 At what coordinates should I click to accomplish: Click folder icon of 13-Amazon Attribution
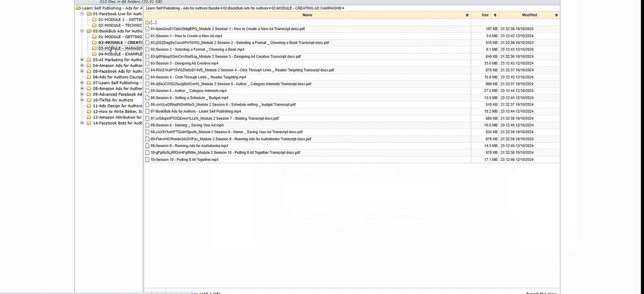coord(89,117)
